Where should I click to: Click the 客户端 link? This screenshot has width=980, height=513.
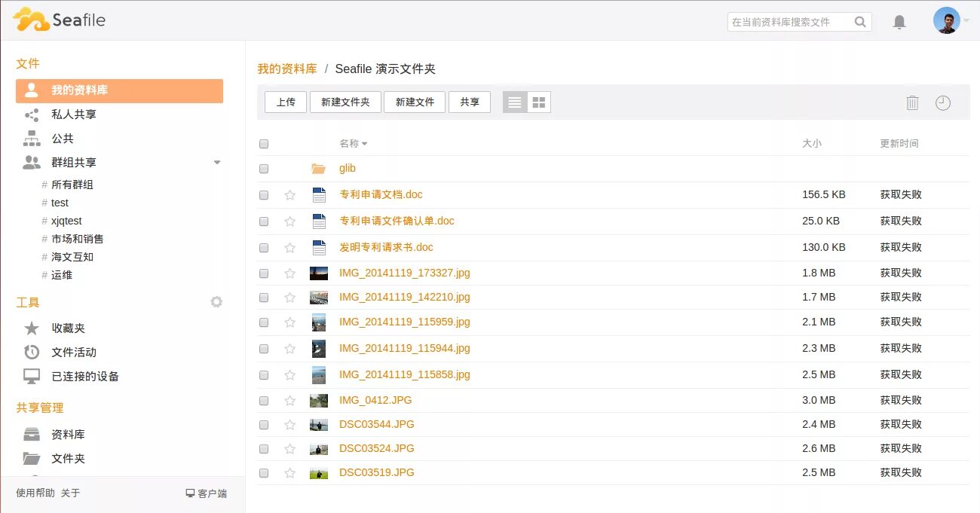206,493
